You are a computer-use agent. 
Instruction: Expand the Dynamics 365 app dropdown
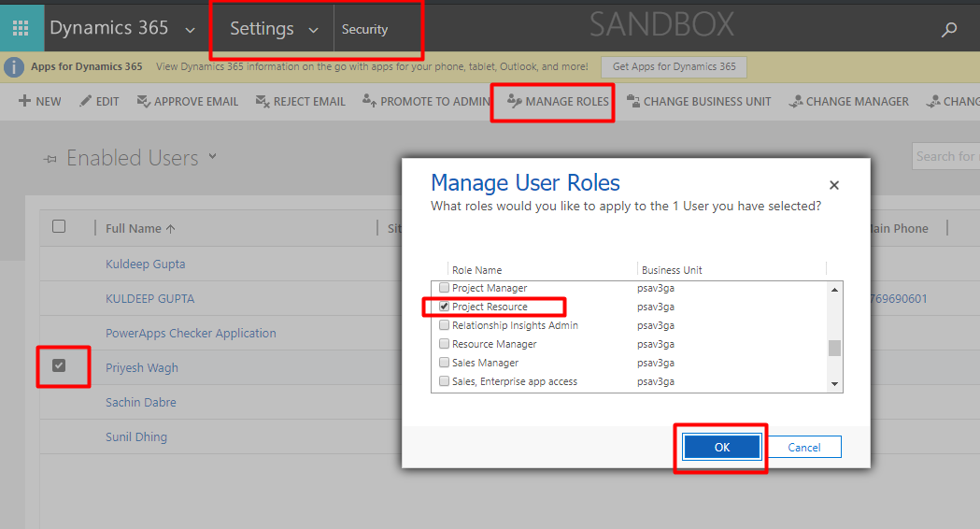[191, 30]
